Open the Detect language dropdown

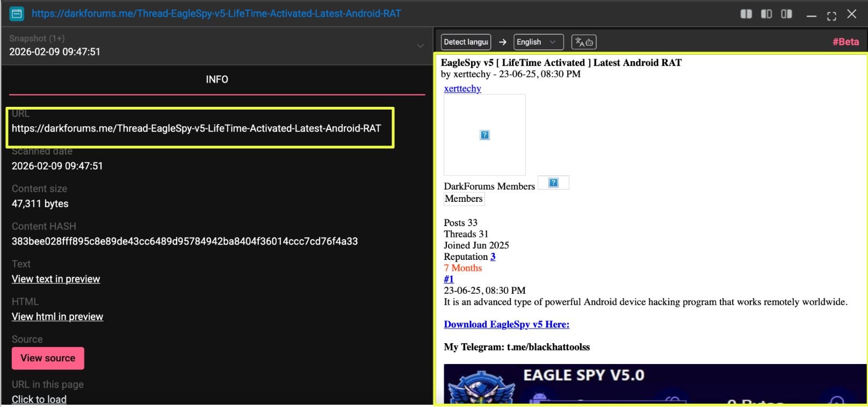[x=466, y=42]
